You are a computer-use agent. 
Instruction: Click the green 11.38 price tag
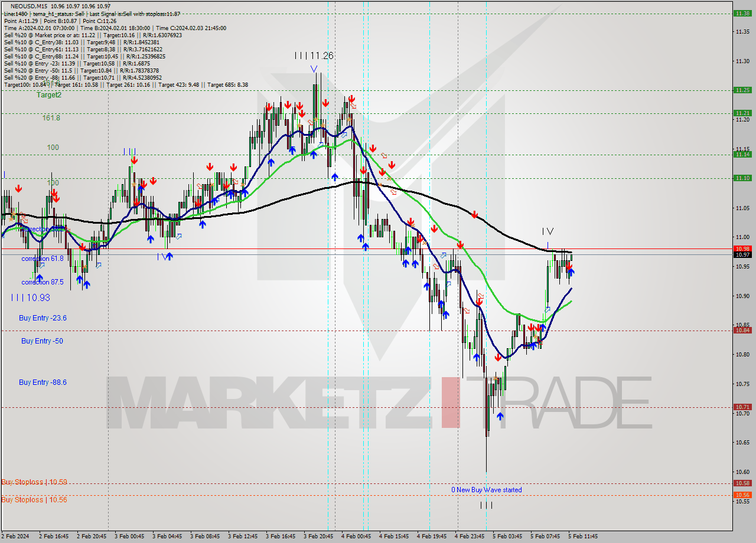742,13
